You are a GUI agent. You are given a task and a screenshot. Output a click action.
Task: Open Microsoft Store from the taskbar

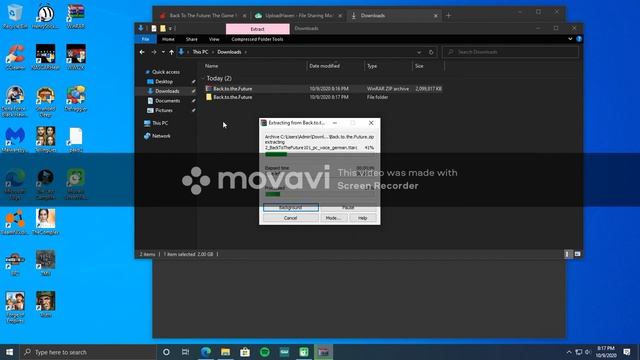coord(245,352)
